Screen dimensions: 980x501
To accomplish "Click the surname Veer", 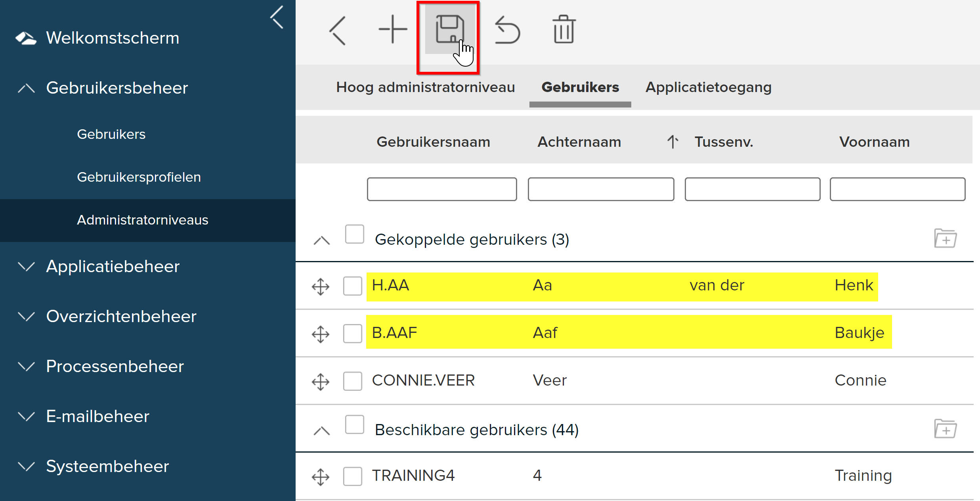I will [x=550, y=380].
